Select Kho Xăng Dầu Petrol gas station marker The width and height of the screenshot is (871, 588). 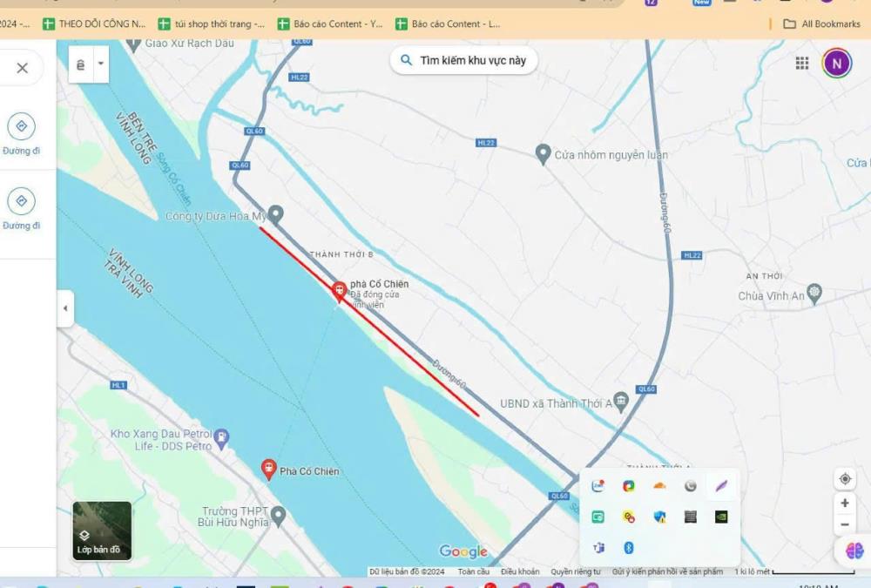click(221, 438)
